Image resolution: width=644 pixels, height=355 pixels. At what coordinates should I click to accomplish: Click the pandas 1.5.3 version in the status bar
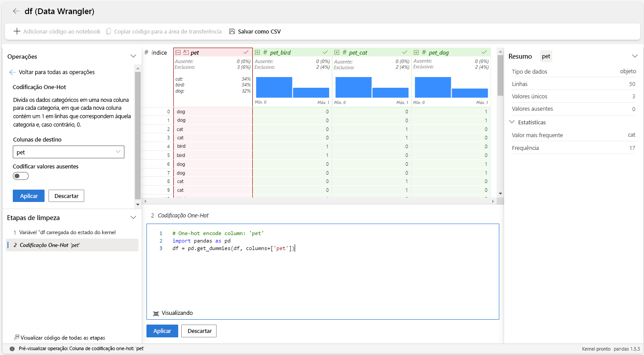click(626, 348)
